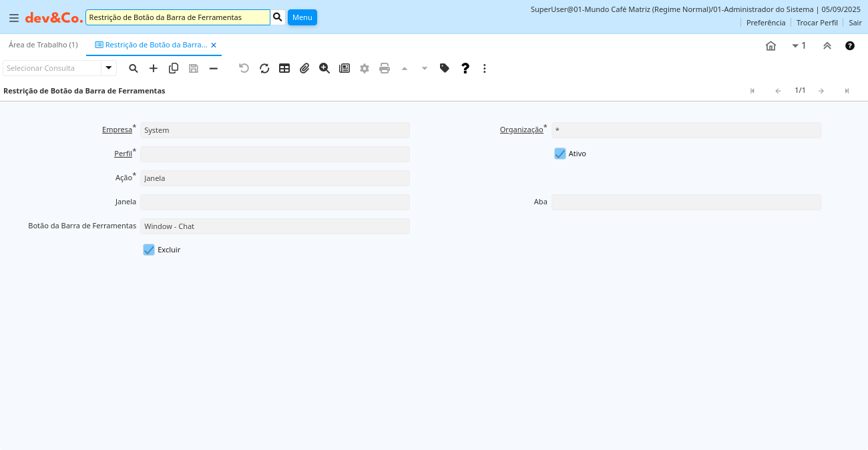This screenshot has height=450, width=868.
Task: Close the Restrição de Botão tab
Action: click(214, 45)
